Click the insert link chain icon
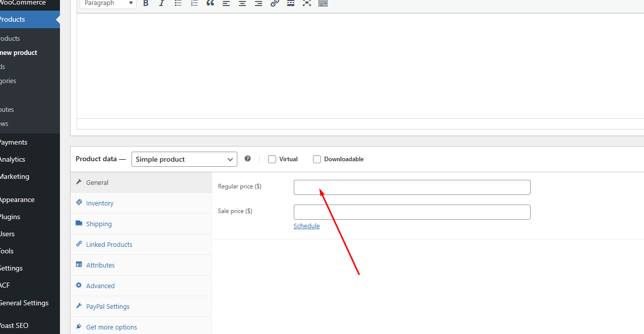644x334 pixels. pyautogui.click(x=275, y=4)
